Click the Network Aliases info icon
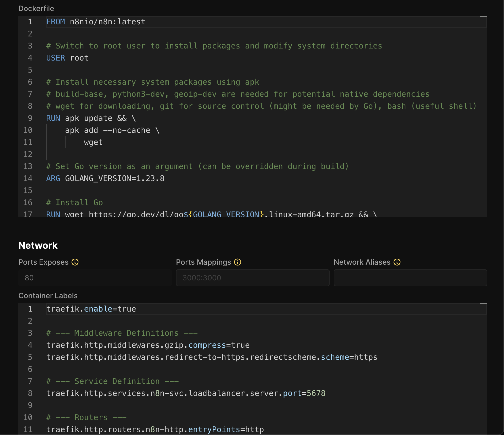504x435 pixels. coord(397,262)
